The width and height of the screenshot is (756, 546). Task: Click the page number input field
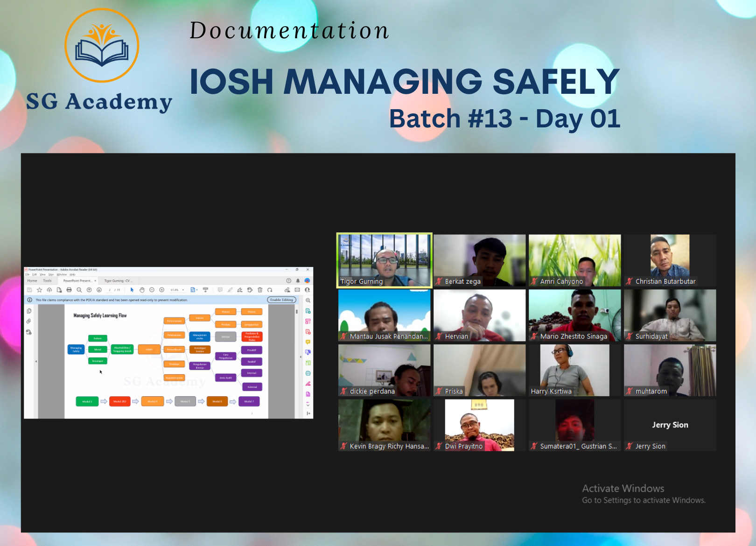[x=110, y=290]
